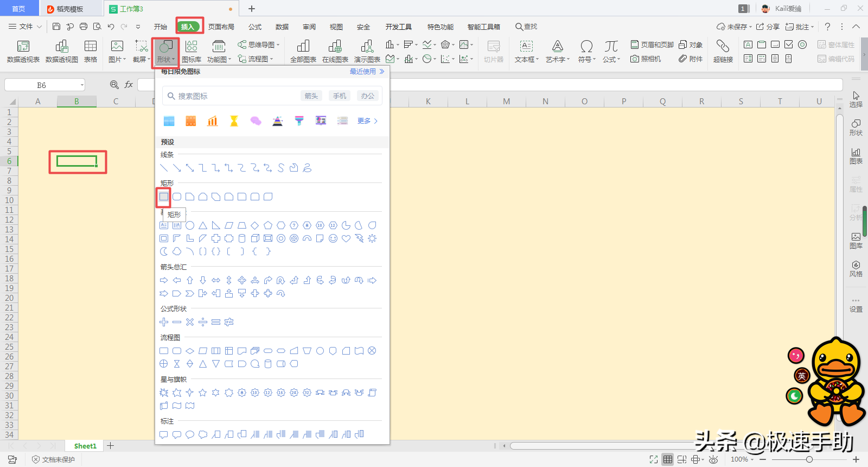Screen dimensions: 868x467
Task: Click the 分享 share button
Action: [x=768, y=27]
